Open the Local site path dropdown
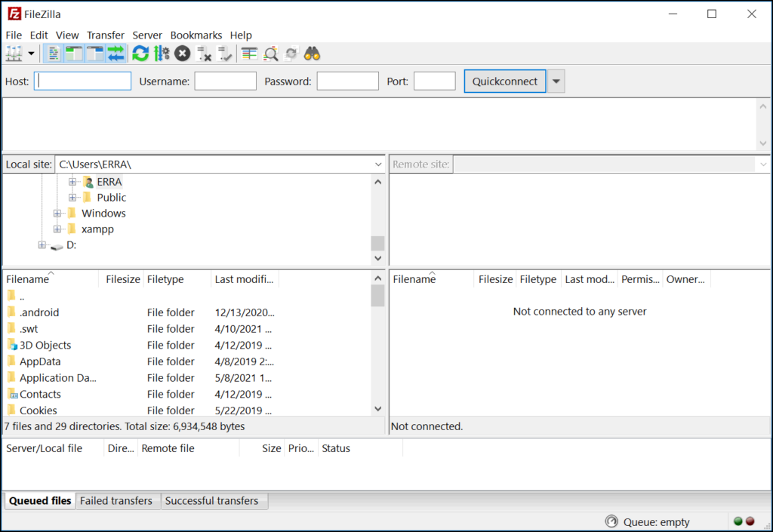Viewport: 773px width, 532px height. 378,165
